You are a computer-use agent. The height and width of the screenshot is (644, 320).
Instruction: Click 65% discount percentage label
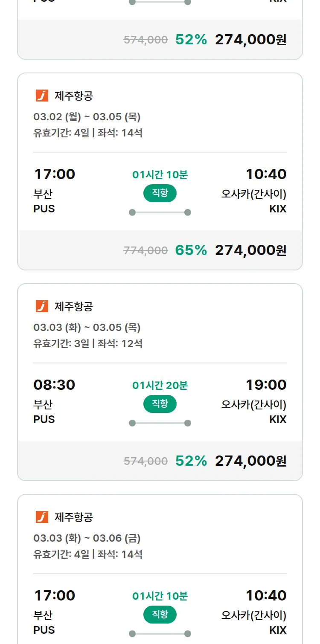coord(191,250)
